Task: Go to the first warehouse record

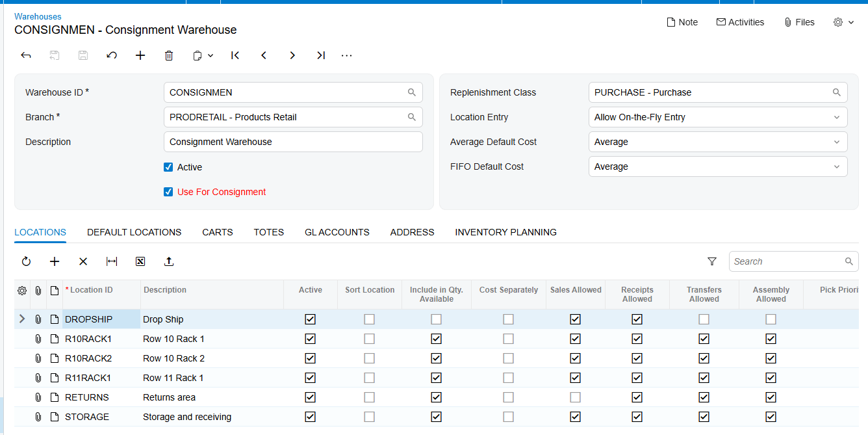Action: pos(235,55)
